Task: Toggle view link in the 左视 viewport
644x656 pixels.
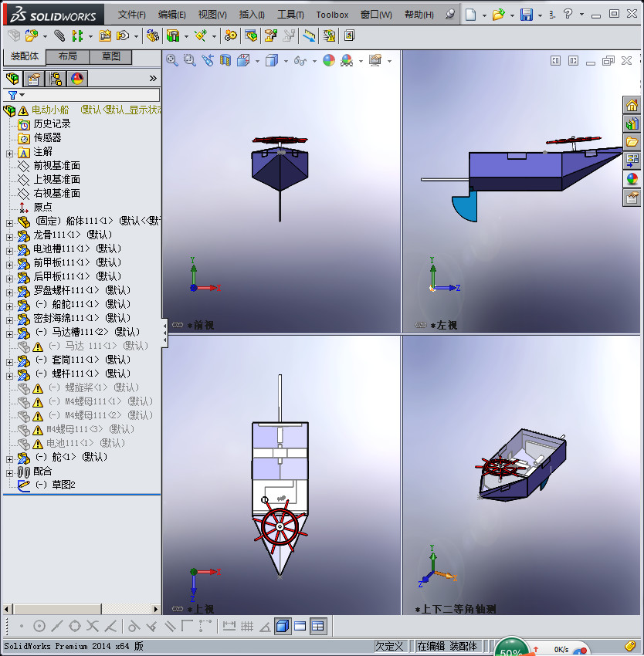Action: (420, 325)
